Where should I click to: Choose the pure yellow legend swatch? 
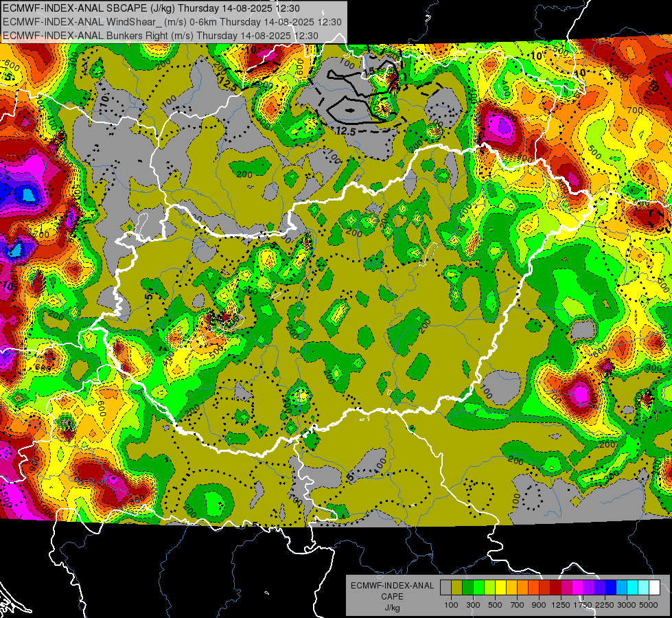(500, 588)
